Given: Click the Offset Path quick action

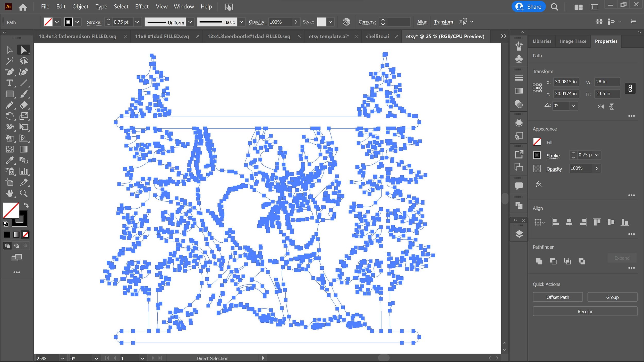Looking at the screenshot, I should tap(558, 297).
